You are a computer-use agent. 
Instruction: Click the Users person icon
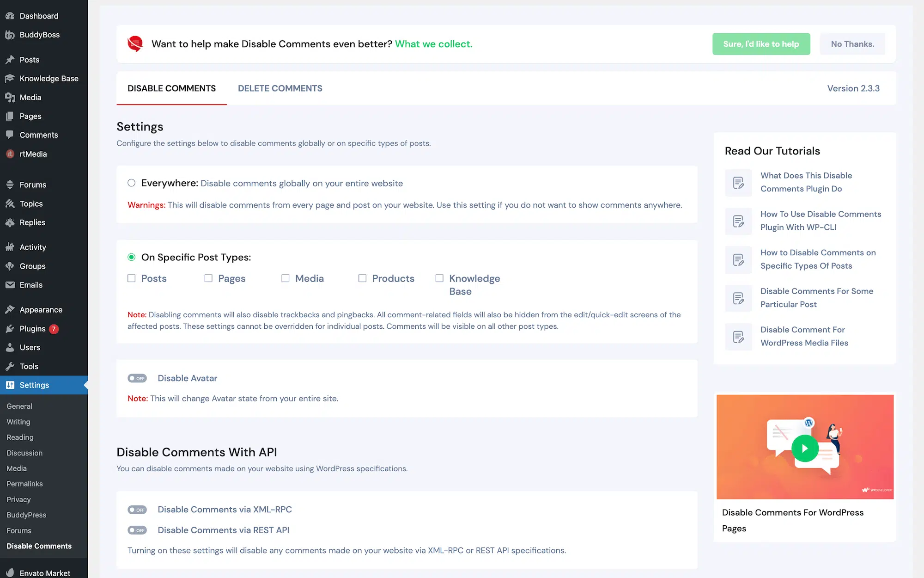(10, 347)
